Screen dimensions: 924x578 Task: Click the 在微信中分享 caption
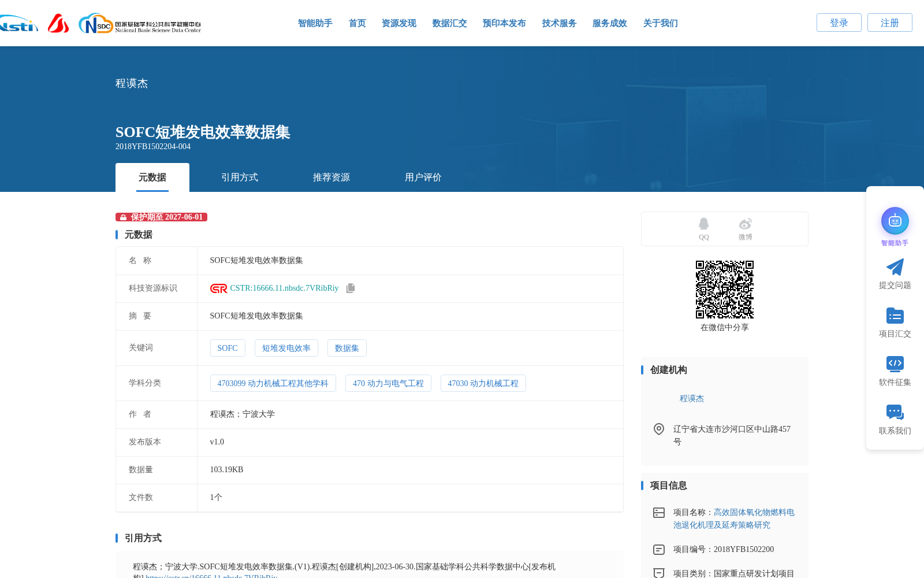(x=725, y=328)
